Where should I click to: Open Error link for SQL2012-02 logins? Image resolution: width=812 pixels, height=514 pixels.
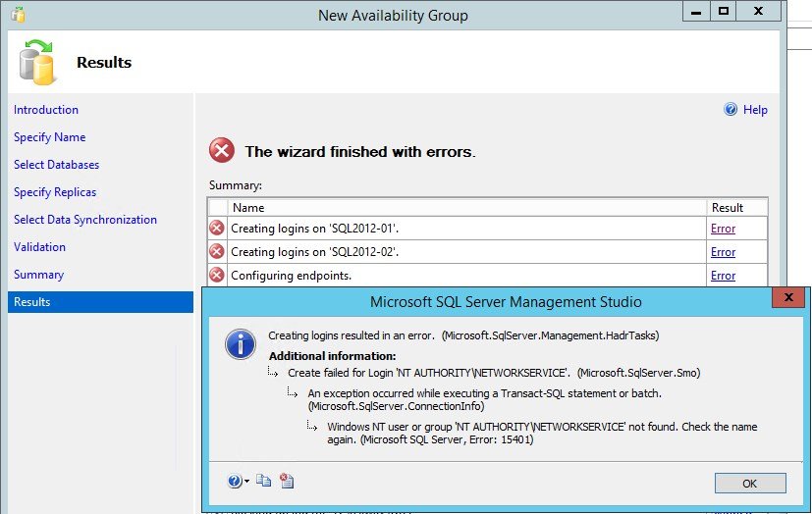click(x=723, y=252)
